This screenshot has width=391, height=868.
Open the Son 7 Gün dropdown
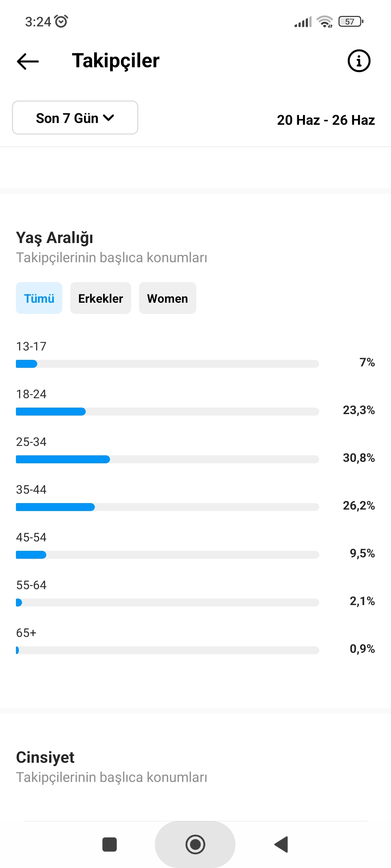coord(75,118)
